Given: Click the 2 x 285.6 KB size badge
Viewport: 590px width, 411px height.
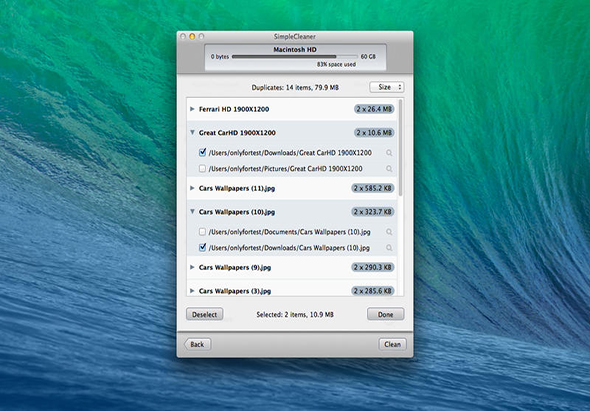Looking at the screenshot, I should (373, 291).
